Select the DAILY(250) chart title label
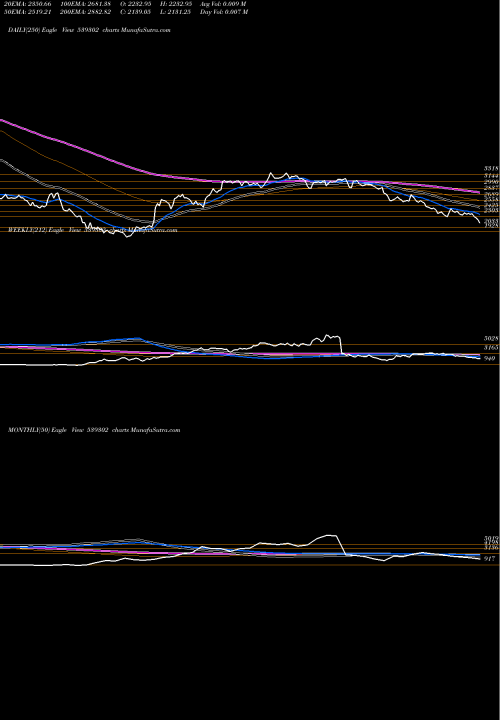This screenshot has height=720, width=500. tap(89, 30)
